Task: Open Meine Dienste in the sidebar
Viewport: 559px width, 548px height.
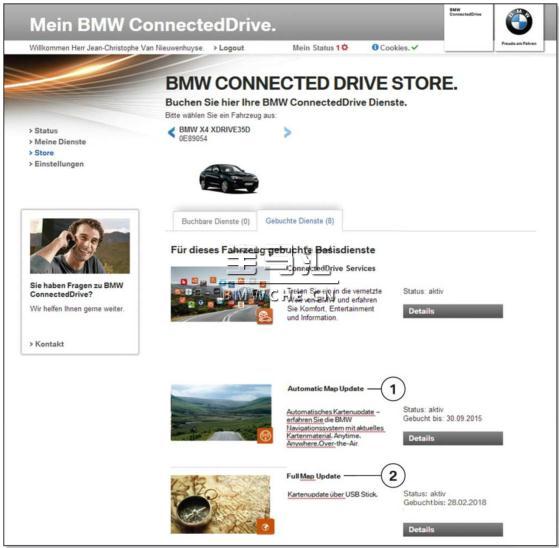Action: coord(58,142)
